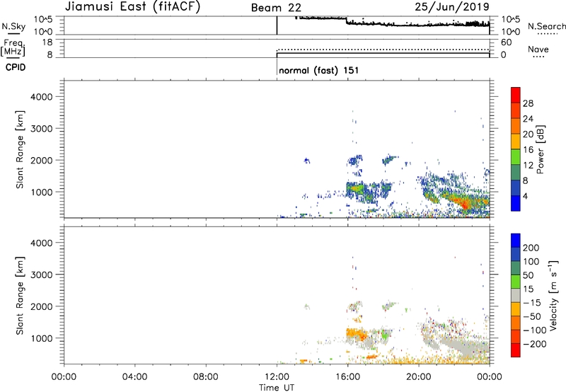The height and width of the screenshot is (392, 566).
Task: Click the 'N.Search' legend label
Action: point(546,26)
